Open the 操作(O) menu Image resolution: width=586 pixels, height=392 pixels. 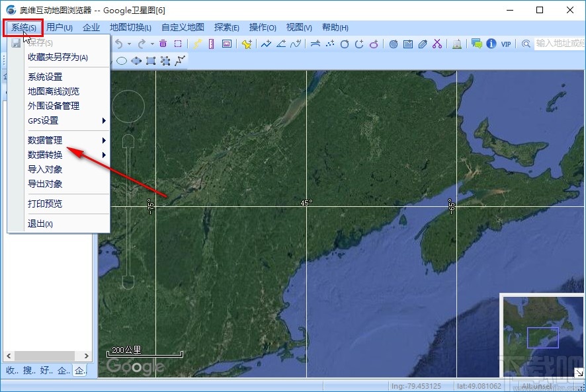(263, 28)
